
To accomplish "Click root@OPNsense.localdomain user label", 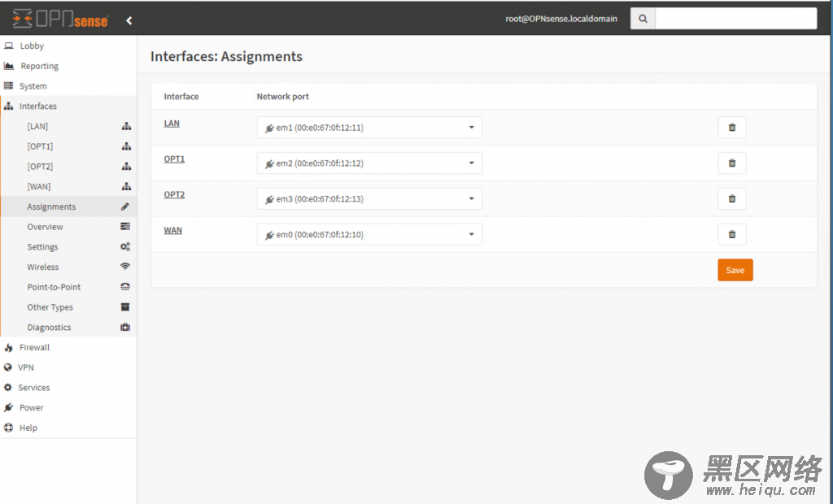I will click(x=561, y=19).
